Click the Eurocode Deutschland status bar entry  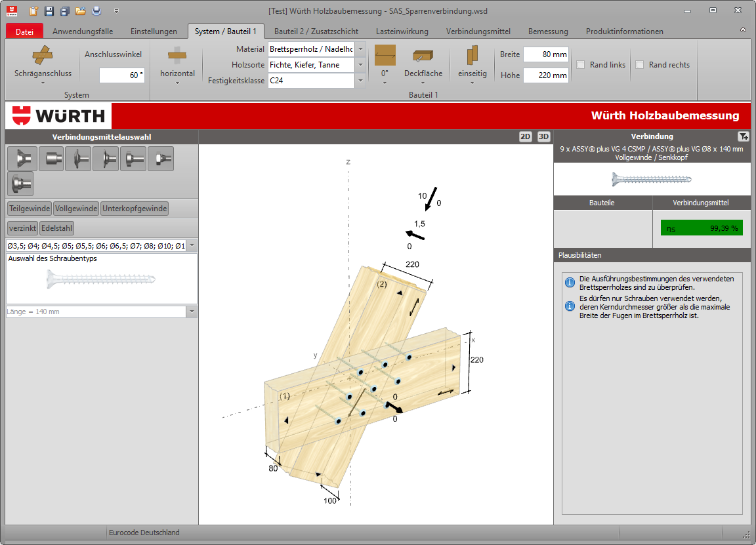click(x=144, y=533)
